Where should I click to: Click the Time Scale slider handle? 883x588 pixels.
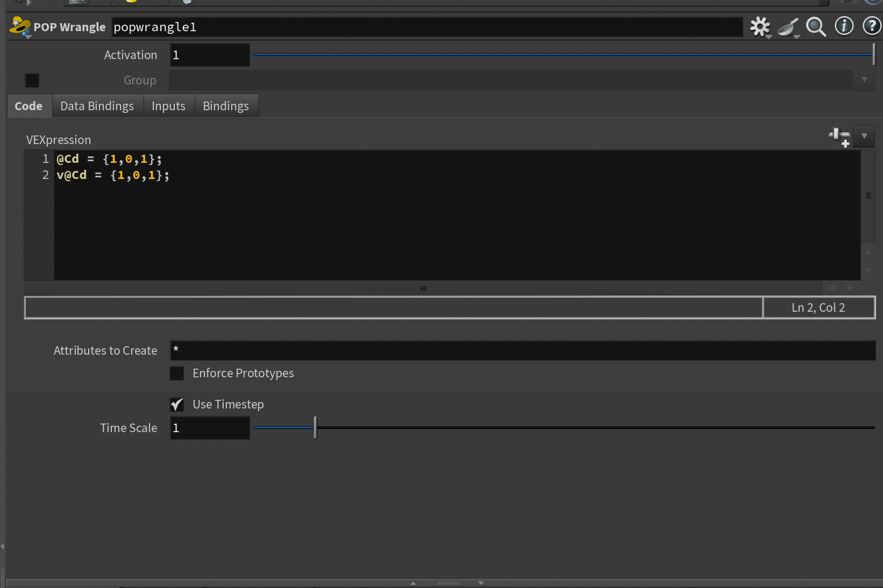click(315, 428)
